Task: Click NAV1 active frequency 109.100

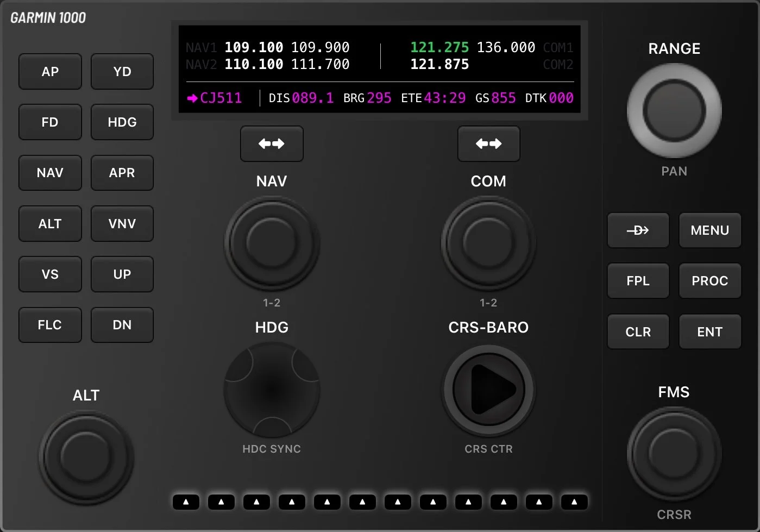Action: 254,47
